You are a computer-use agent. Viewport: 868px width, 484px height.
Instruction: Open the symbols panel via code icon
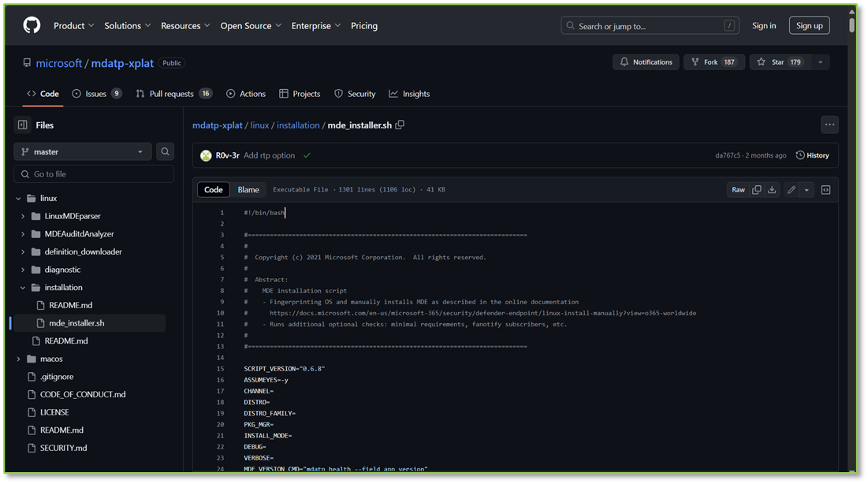825,189
